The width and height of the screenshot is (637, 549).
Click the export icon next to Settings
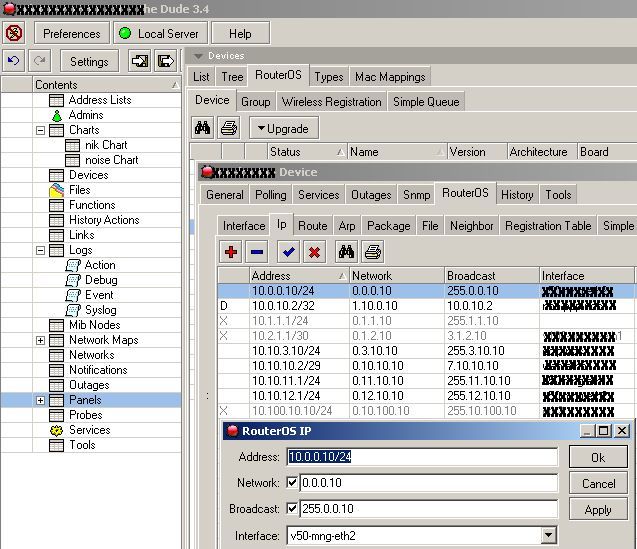pyautogui.click(x=166, y=61)
